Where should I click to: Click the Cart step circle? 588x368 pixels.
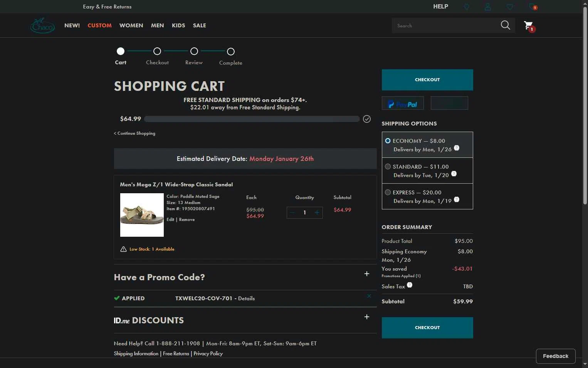click(121, 51)
